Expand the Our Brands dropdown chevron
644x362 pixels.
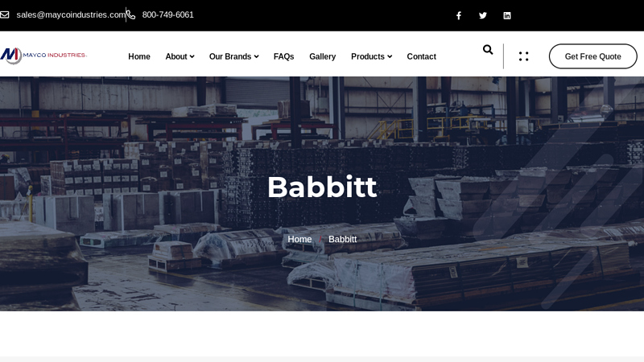click(256, 56)
